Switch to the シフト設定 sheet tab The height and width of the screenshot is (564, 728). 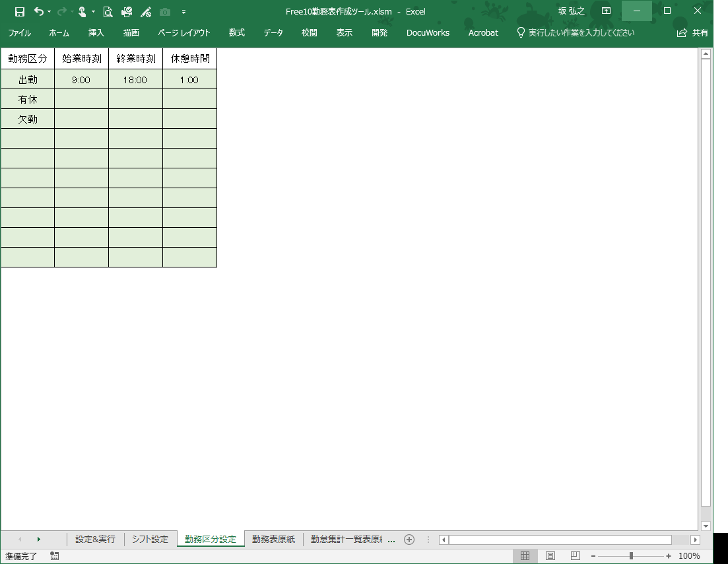pos(150,539)
